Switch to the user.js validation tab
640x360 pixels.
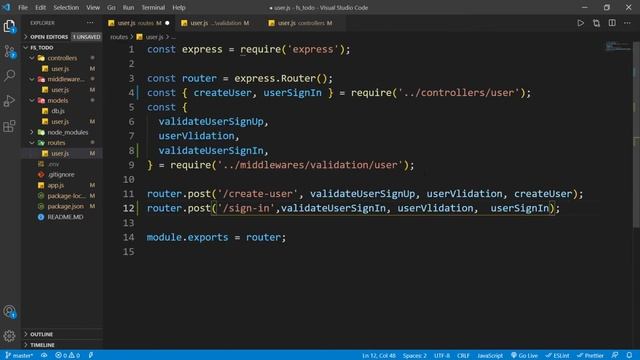coord(218,23)
